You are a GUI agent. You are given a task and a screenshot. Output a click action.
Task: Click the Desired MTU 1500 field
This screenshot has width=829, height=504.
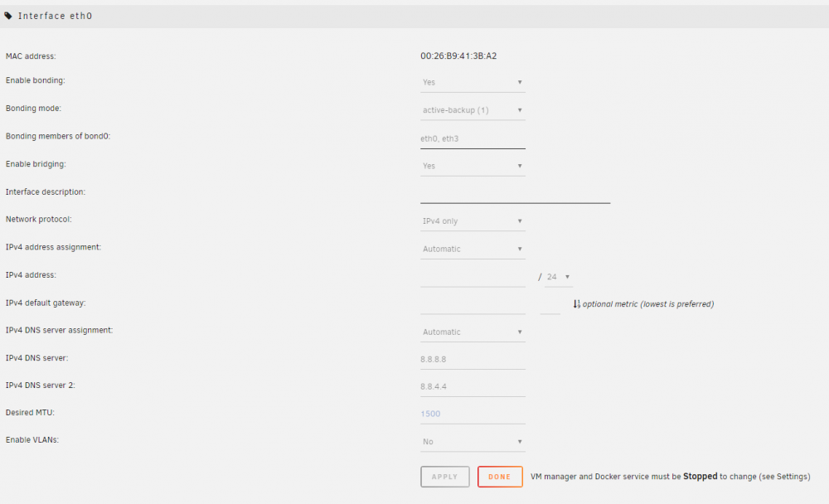pyautogui.click(x=473, y=414)
